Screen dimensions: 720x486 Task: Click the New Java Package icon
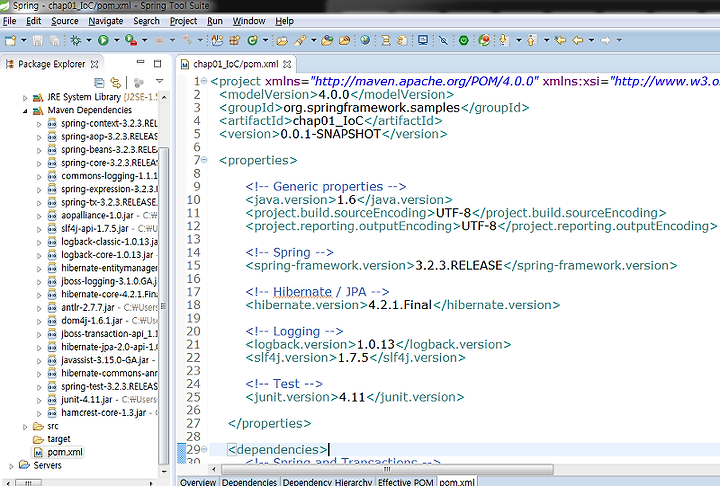coord(235,40)
